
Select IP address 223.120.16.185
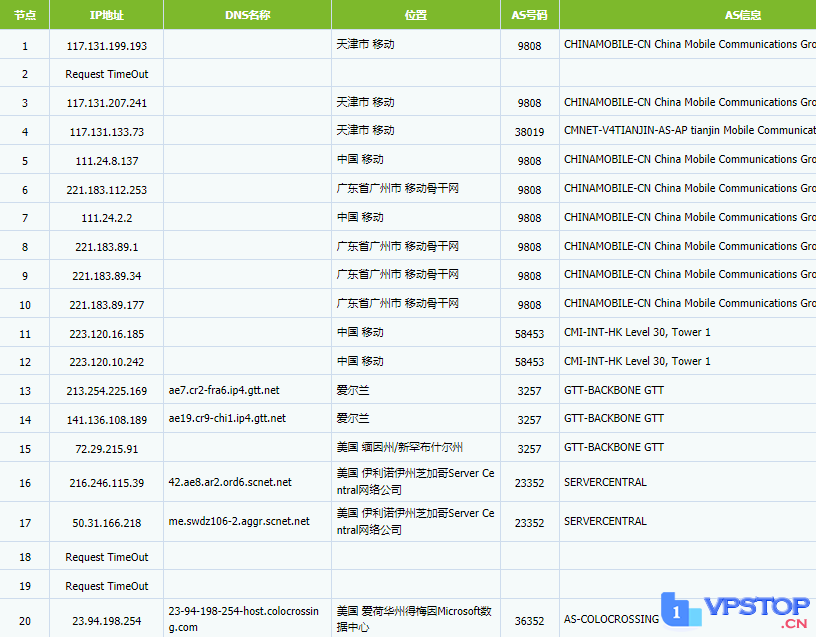[107, 334]
